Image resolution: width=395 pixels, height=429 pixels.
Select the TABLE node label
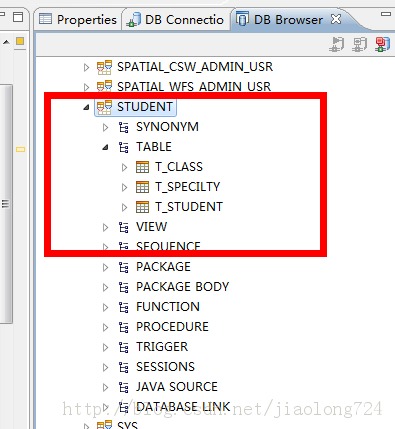point(154,147)
